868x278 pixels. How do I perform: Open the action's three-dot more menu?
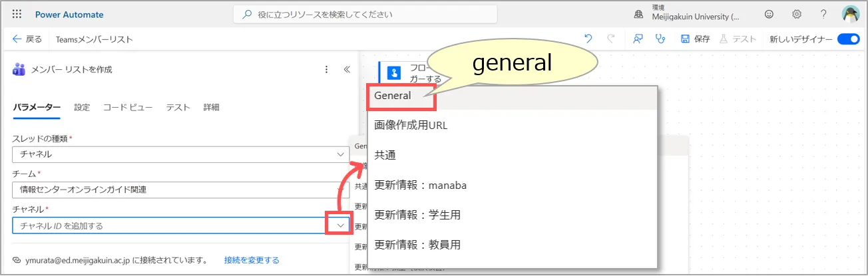point(326,69)
